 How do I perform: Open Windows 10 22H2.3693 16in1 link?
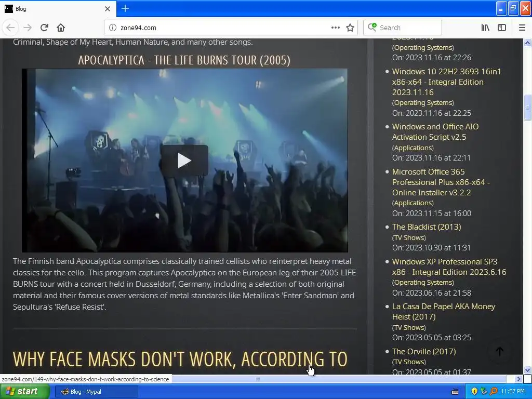pyautogui.click(x=446, y=82)
